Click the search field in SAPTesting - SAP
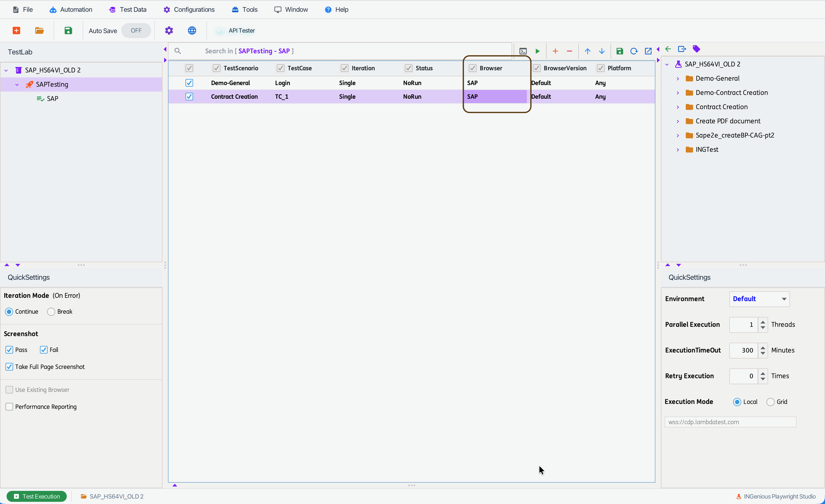Image resolution: width=825 pixels, height=504 pixels. pyautogui.click(x=340, y=51)
